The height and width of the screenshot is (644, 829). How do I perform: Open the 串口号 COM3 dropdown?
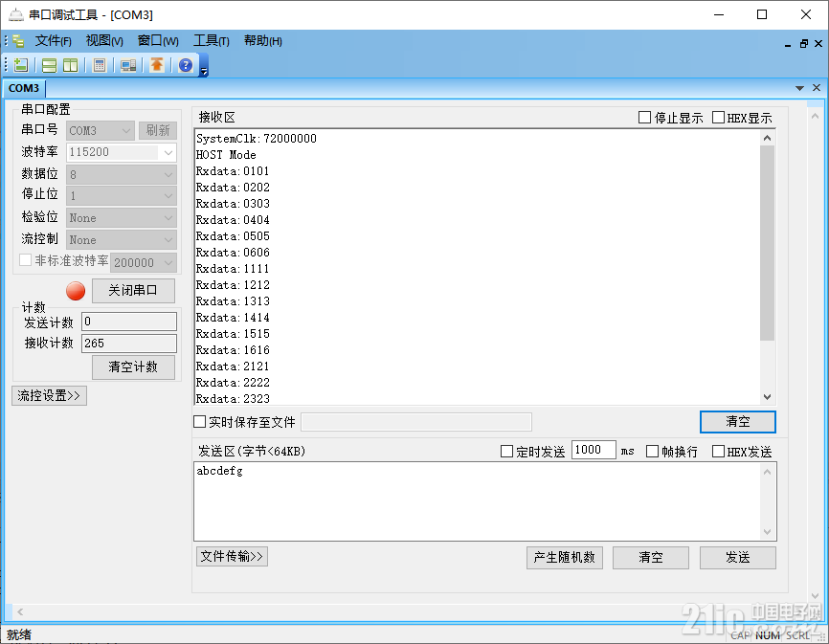tap(100, 130)
